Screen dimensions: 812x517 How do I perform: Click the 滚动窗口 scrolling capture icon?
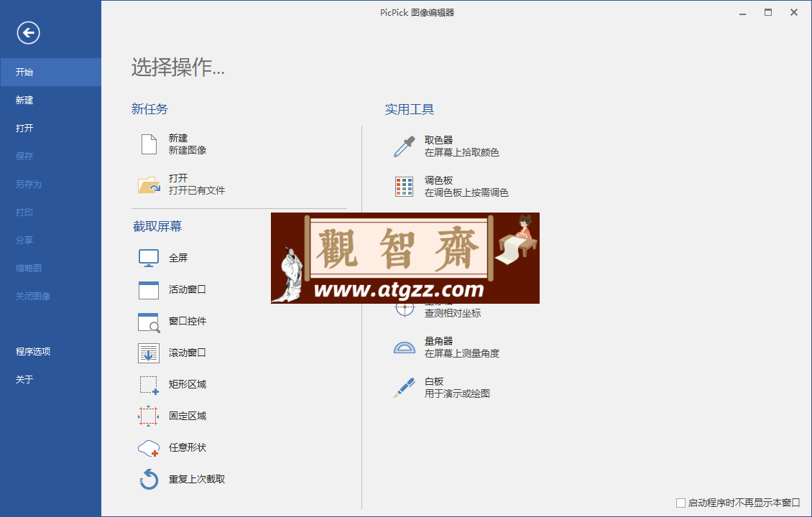pyautogui.click(x=149, y=353)
